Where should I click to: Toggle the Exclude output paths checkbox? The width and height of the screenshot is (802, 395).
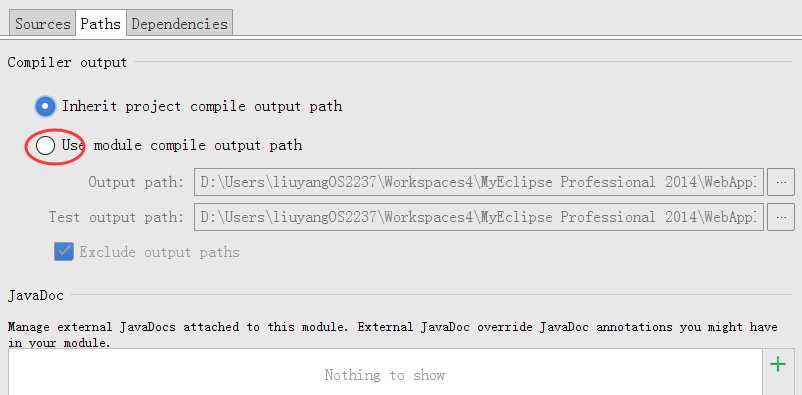point(64,252)
